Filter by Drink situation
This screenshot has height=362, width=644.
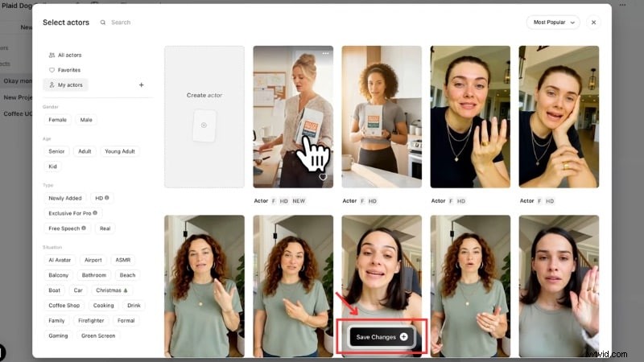click(x=134, y=306)
